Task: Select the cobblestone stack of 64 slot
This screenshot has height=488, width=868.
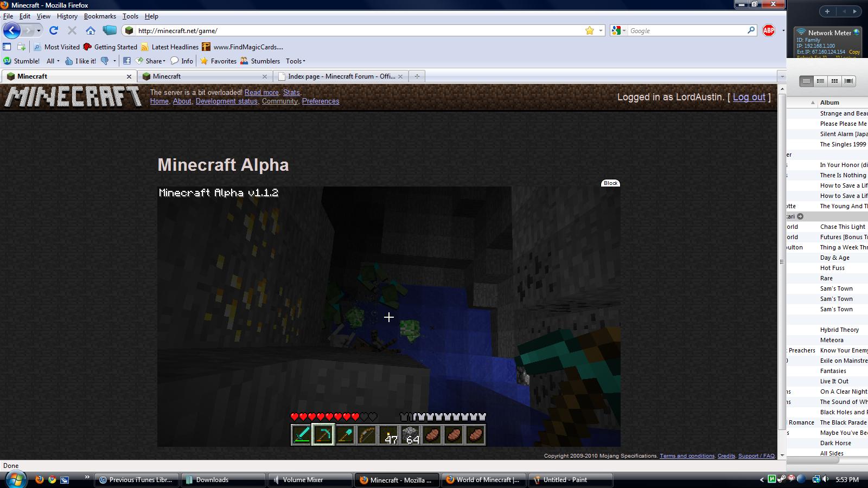Action: 411,435
